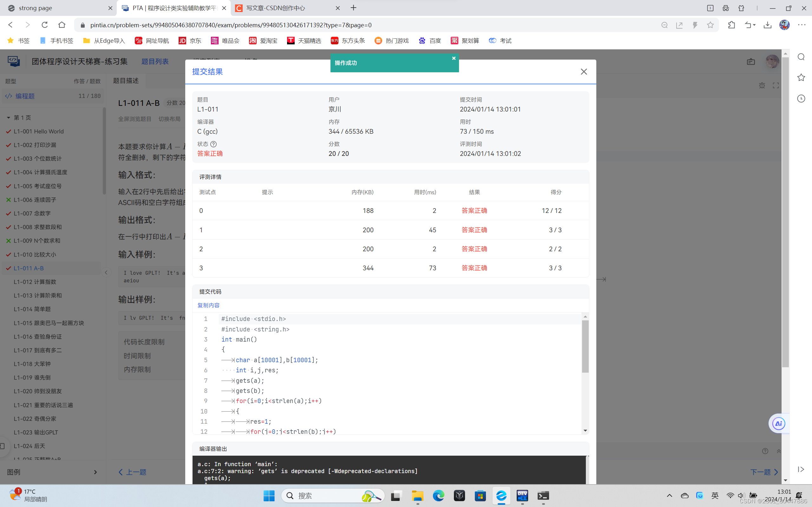Switch to the 写文章-CSDN创作中心 browser tab
The image size is (812, 507).
(x=275, y=8)
